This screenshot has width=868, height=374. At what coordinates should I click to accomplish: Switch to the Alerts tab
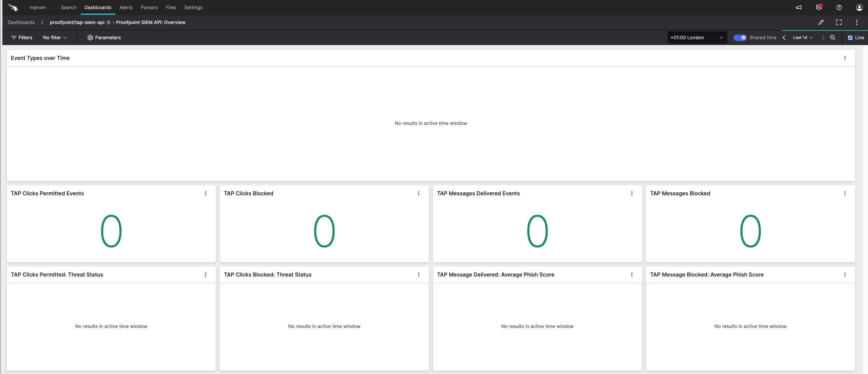126,7
